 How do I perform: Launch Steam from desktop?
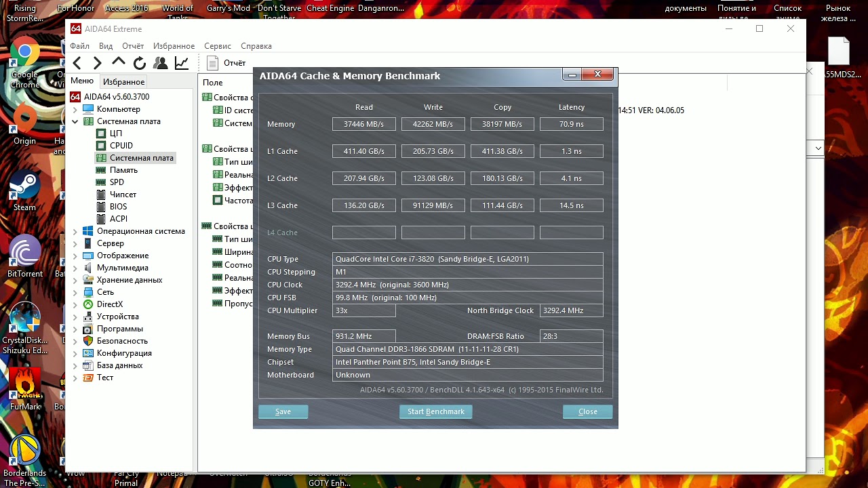24,191
